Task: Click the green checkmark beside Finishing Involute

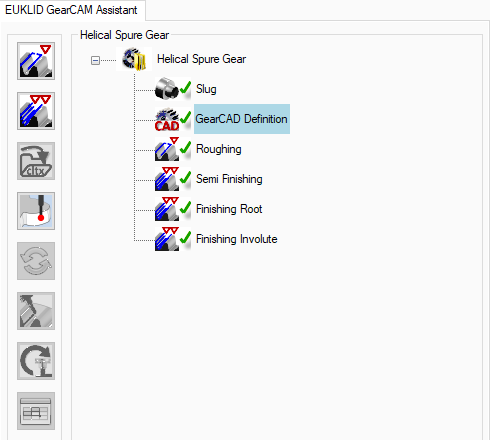Action: 185,238
